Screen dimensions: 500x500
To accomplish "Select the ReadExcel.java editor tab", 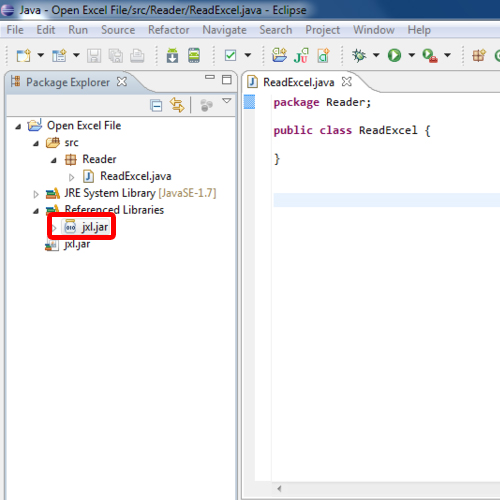I will pos(298,82).
